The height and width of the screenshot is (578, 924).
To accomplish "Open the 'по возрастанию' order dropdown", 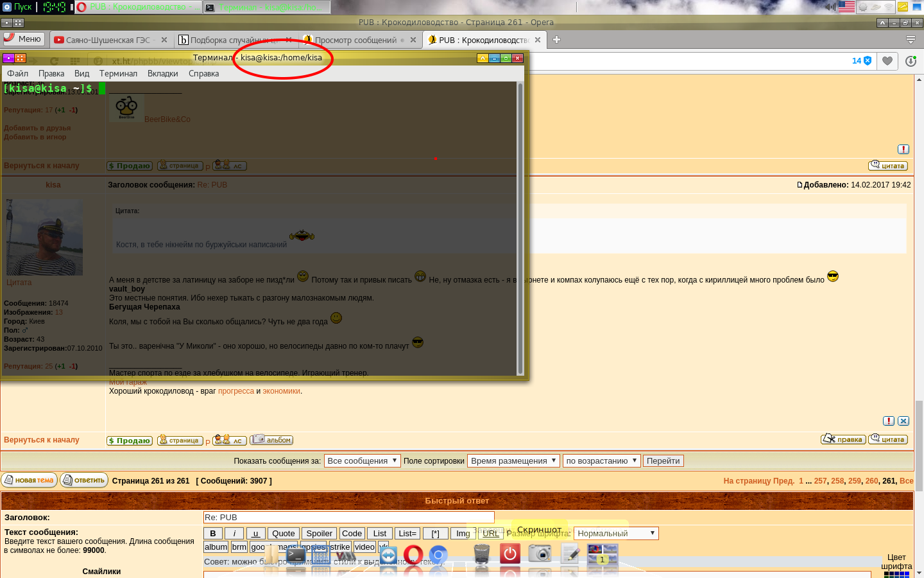I will [x=601, y=460].
